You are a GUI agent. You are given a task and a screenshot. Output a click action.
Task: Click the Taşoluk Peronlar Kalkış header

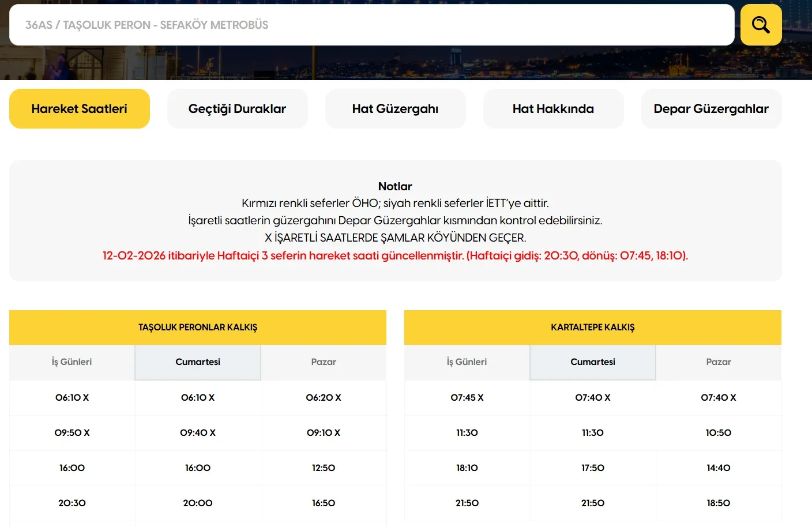[x=197, y=327]
